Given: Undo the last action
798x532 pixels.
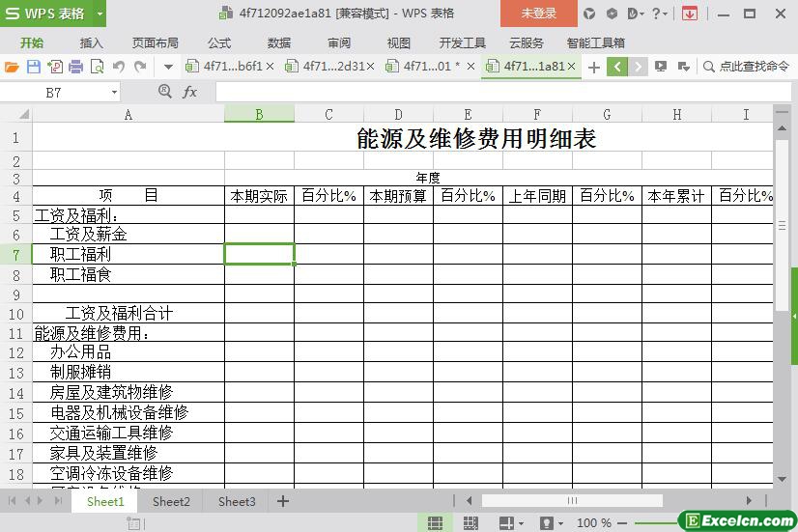Looking at the screenshot, I should [119, 66].
